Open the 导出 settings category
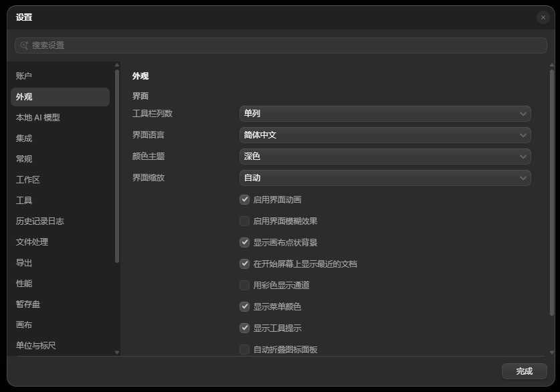This screenshot has height=392, width=560. click(60, 263)
